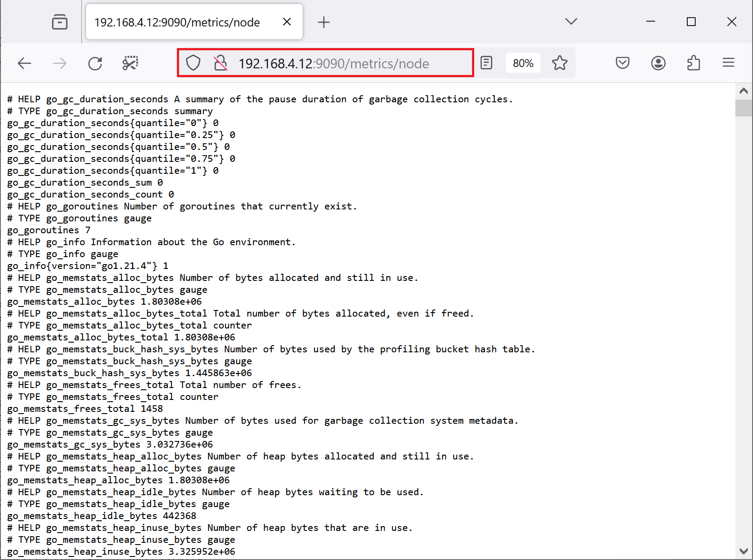The height and width of the screenshot is (560, 753).
Task: Click 'go_gc_duration_seconds{quantile="0.25"} 0' line
Action: [121, 135]
